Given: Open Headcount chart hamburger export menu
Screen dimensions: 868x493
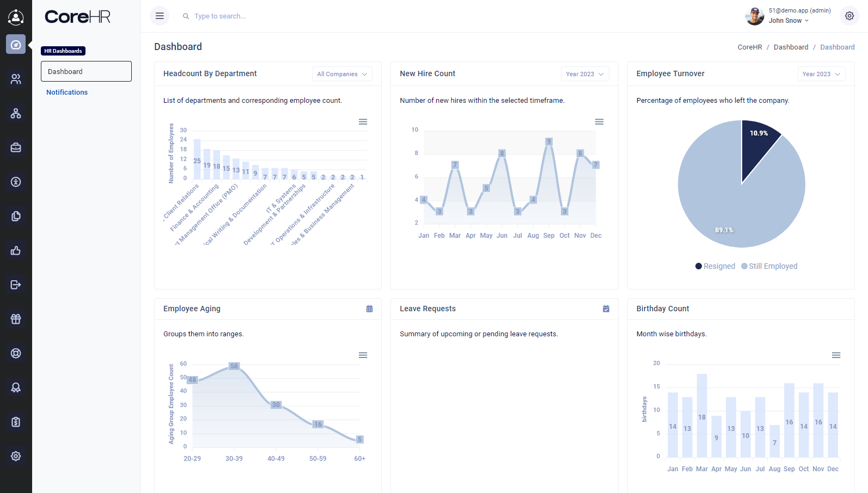Looking at the screenshot, I should pos(363,122).
